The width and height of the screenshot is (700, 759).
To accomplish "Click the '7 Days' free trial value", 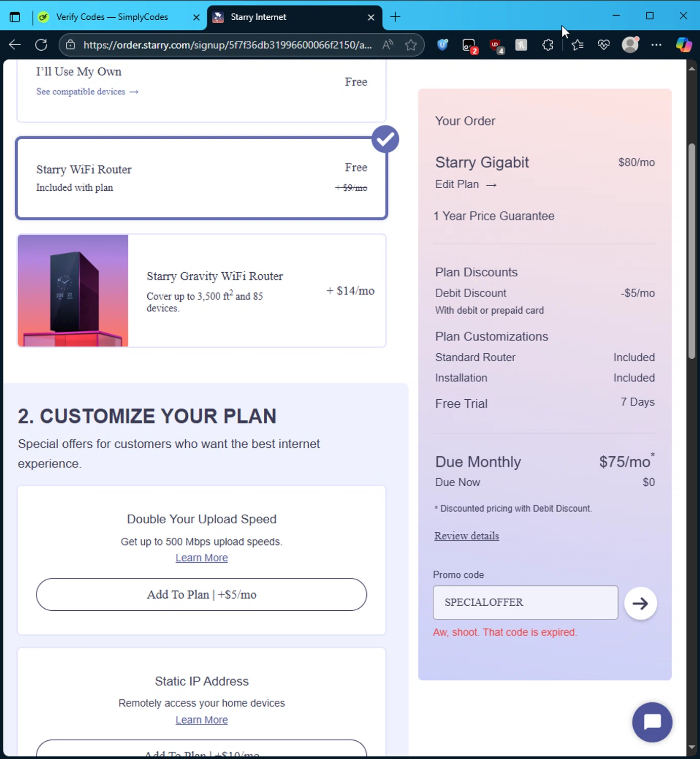I will 638,402.
